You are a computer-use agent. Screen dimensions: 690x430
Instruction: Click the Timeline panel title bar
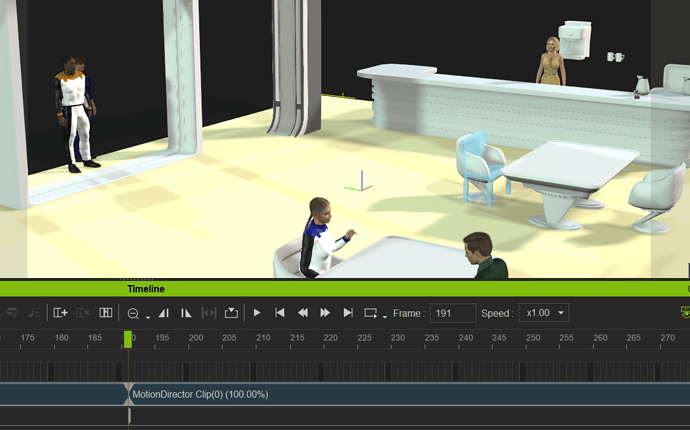coord(345,289)
